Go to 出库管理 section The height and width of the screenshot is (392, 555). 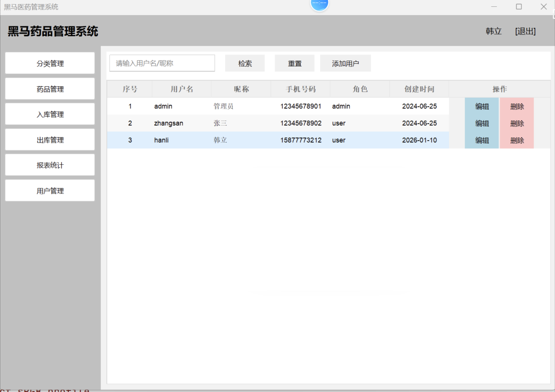pyautogui.click(x=50, y=140)
